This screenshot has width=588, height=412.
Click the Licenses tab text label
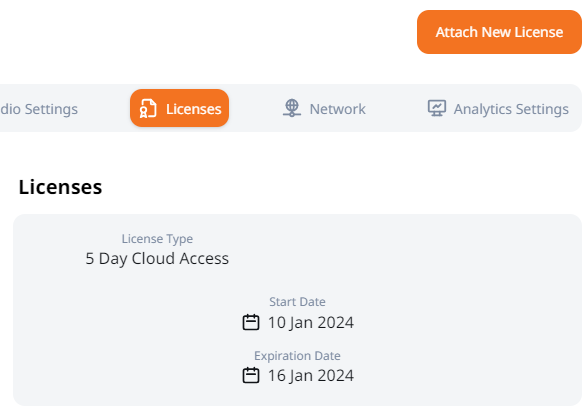pyautogui.click(x=194, y=109)
